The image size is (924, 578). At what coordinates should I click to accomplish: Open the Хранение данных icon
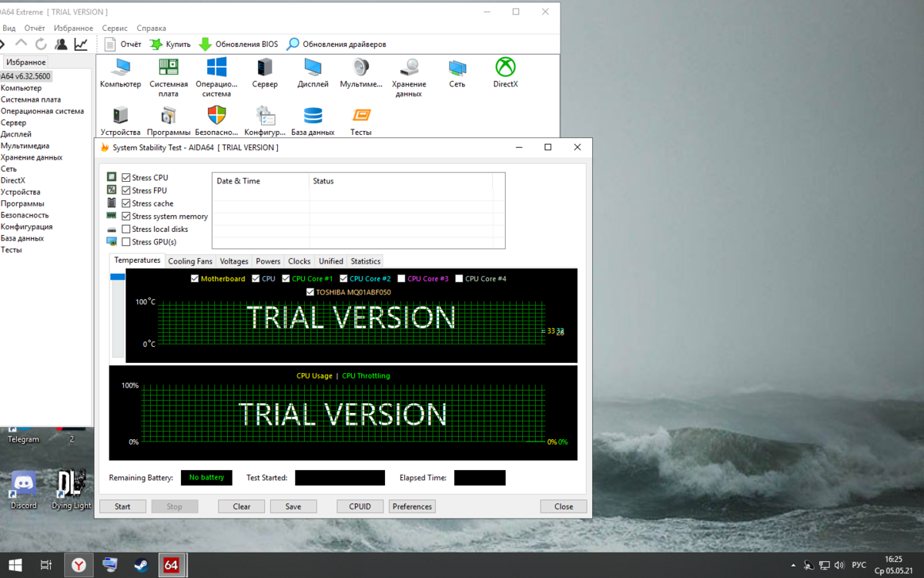pos(409,76)
